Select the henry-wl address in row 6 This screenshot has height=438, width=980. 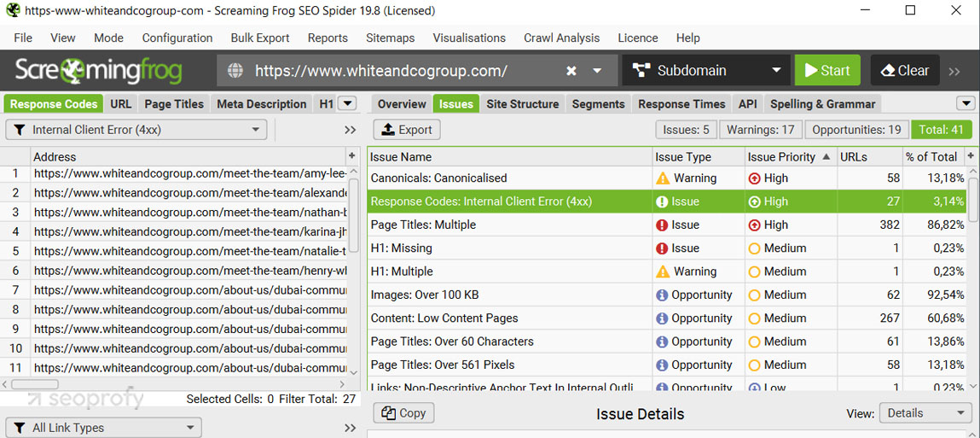(190, 271)
